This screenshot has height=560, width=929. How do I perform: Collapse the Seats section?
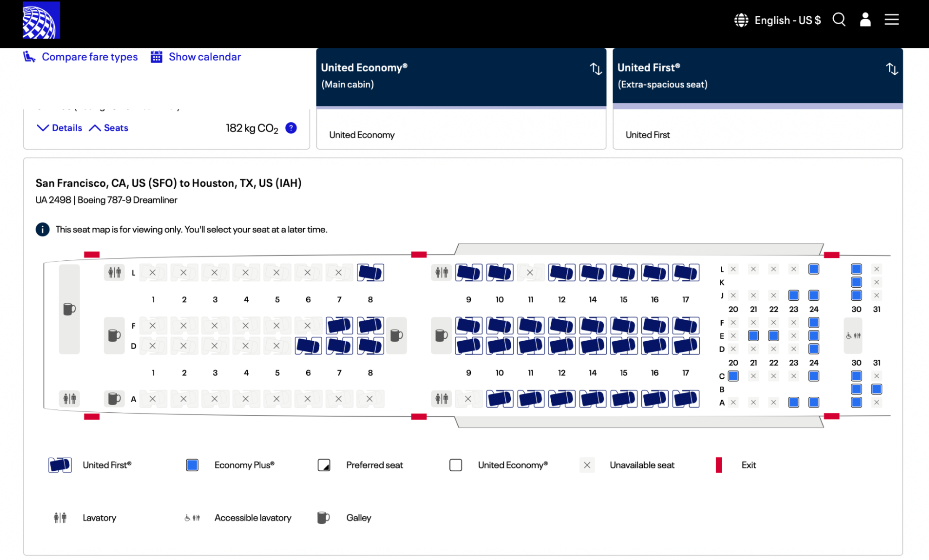(x=109, y=128)
